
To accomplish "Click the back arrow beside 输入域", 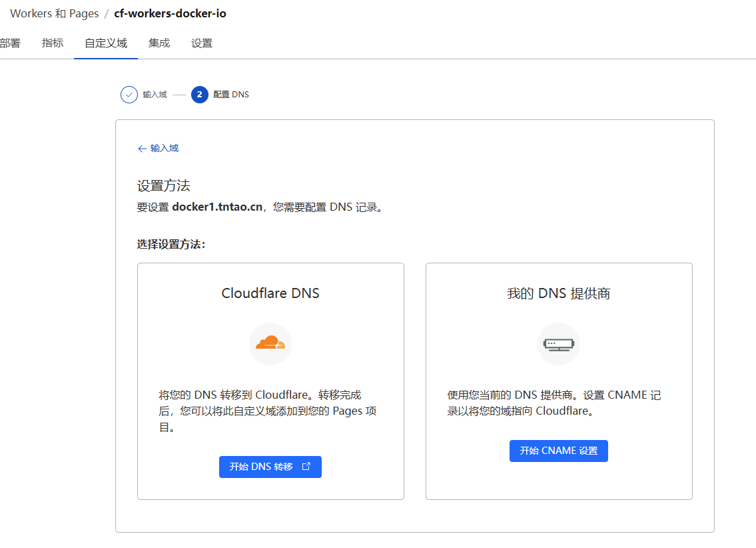I will click(142, 149).
